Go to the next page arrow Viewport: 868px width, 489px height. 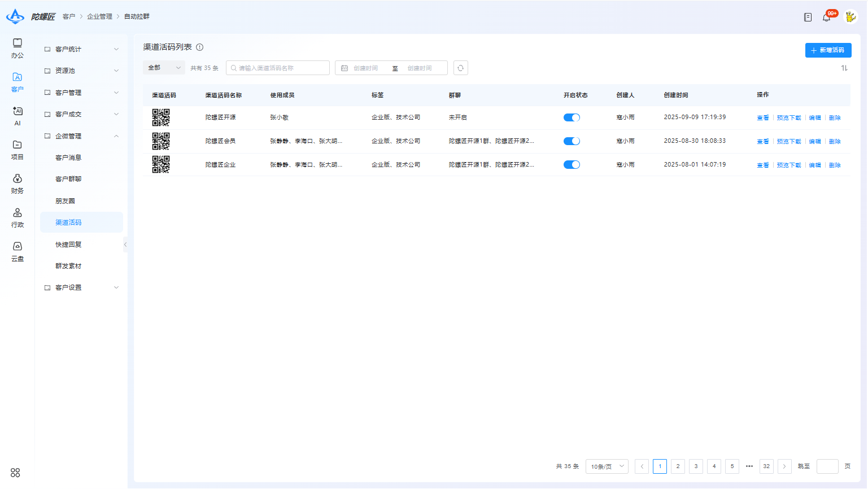(784, 466)
